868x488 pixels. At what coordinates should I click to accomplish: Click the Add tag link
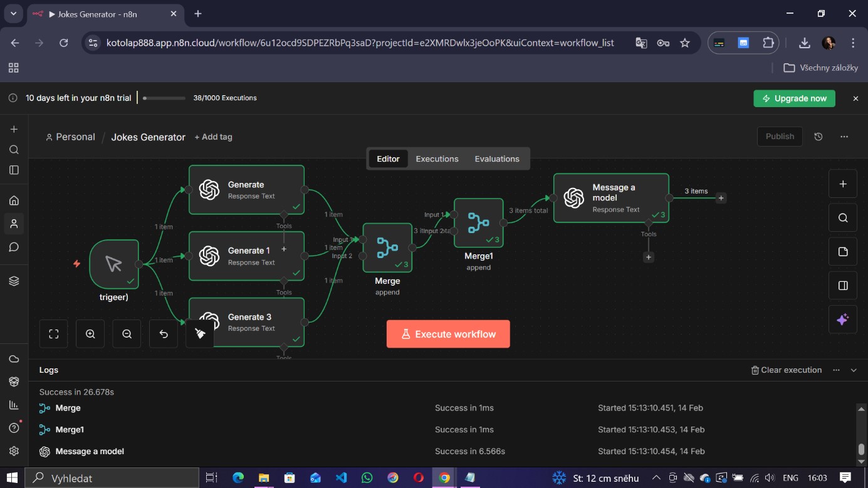click(x=213, y=137)
